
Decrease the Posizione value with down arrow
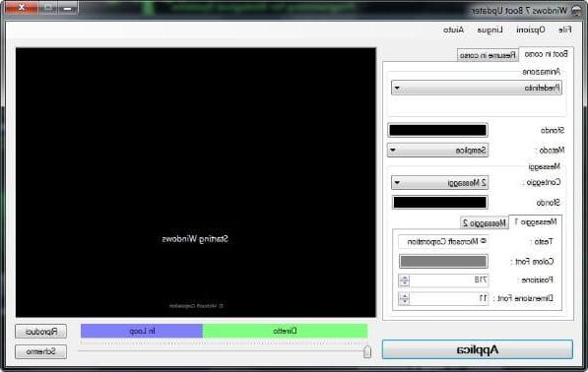404,283
